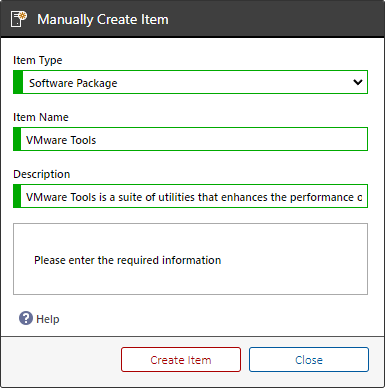
Task: Select the Item Name label
Action: pyautogui.click(x=41, y=117)
